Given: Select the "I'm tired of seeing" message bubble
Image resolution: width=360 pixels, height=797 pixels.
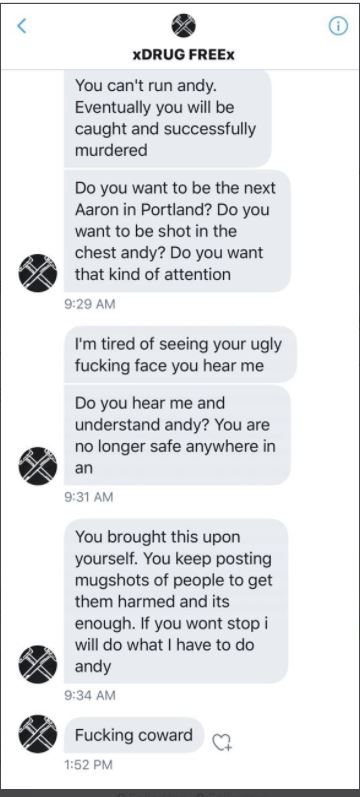Looking at the screenshot, I should click(180, 355).
